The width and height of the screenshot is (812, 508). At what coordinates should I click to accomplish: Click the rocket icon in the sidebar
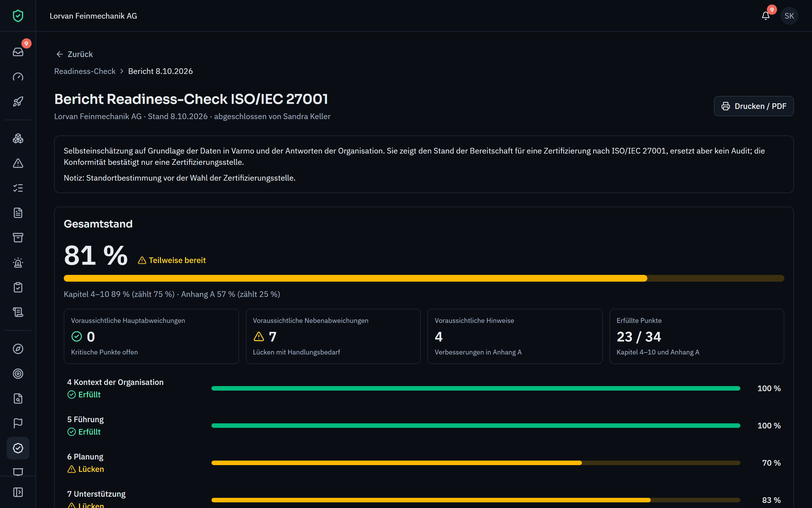pyautogui.click(x=18, y=102)
